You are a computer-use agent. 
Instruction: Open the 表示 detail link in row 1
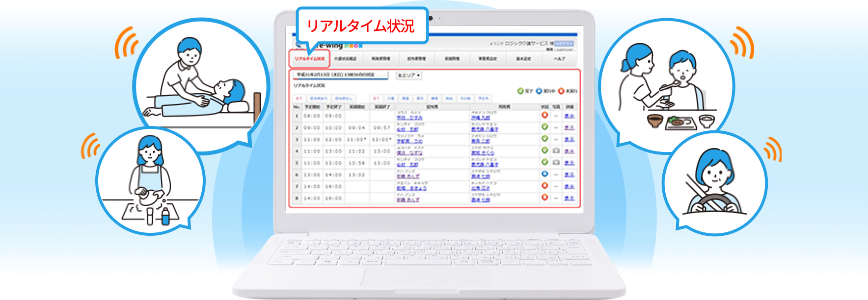569,116
